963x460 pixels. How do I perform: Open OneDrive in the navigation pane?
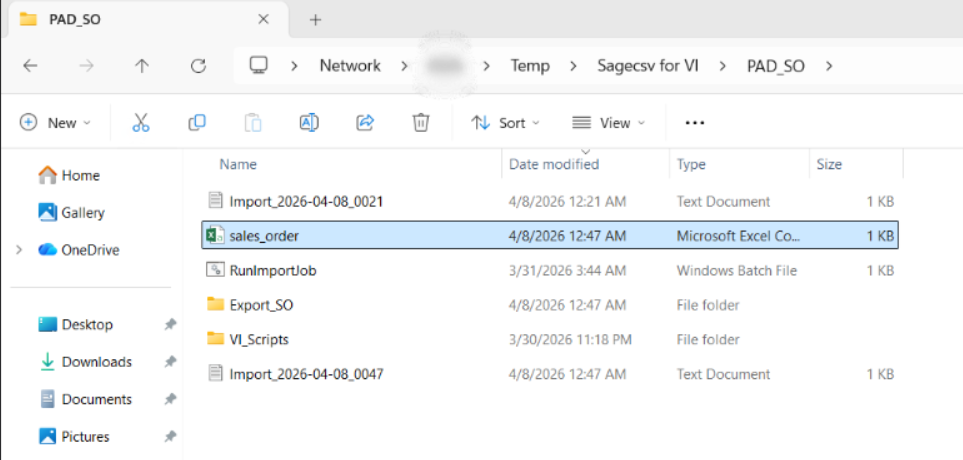click(x=78, y=250)
